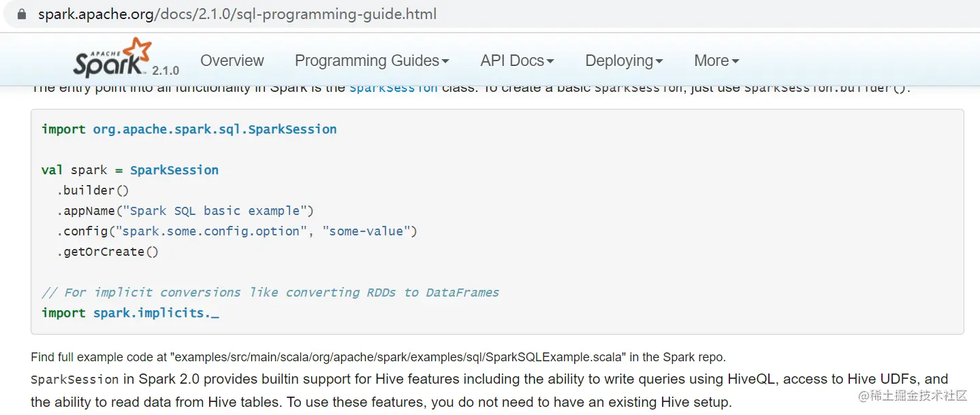Image resolution: width=980 pixels, height=415 pixels.
Task: Click the caret beside Deploying
Action: pyautogui.click(x=659, y=61)
